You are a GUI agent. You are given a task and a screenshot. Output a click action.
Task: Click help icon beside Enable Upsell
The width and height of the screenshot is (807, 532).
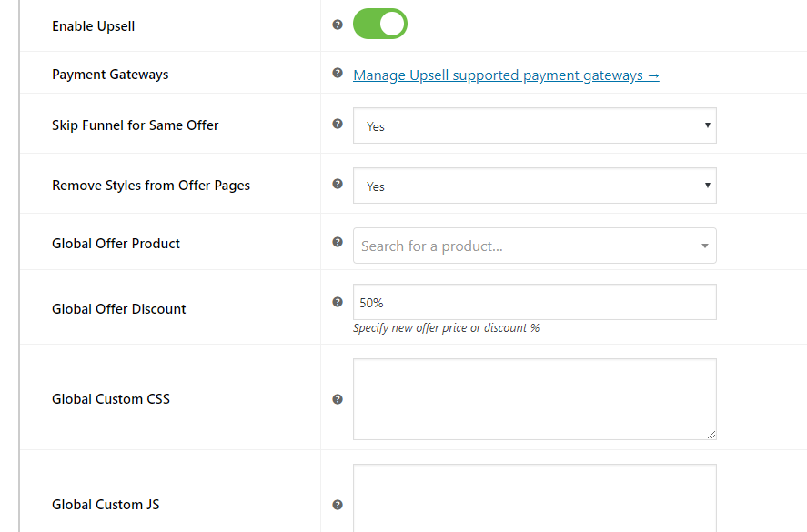[x=338, y=25]
